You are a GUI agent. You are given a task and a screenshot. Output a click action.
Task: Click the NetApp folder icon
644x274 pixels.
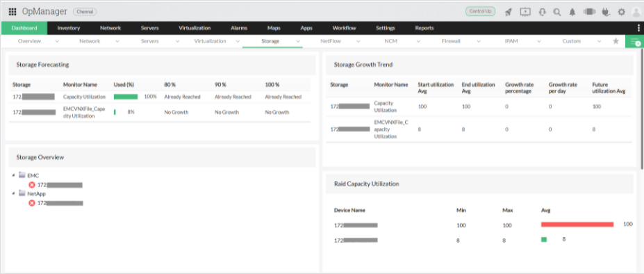[x=22, y=193]
